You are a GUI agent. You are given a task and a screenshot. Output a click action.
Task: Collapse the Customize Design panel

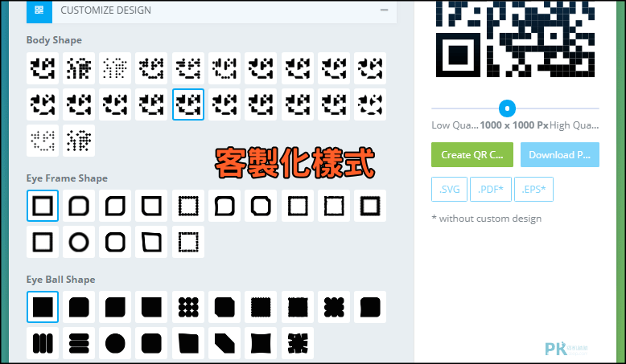384,10
